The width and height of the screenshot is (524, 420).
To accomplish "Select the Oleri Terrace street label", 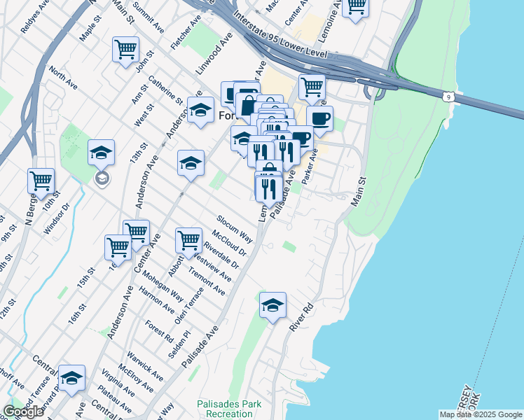I will [x=189, y=306].
